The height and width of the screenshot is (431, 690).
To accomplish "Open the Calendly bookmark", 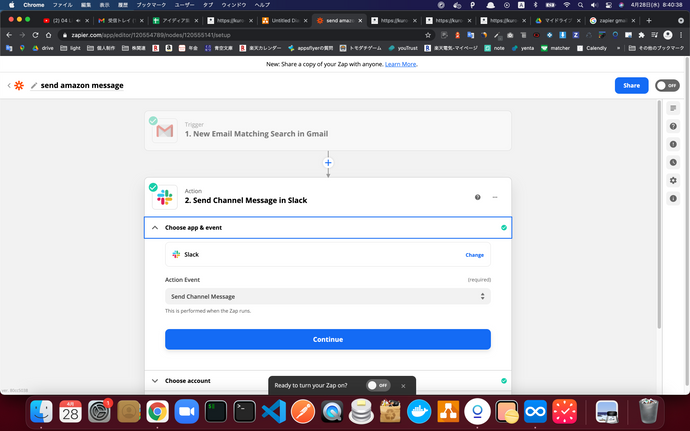I will (592, 48).
